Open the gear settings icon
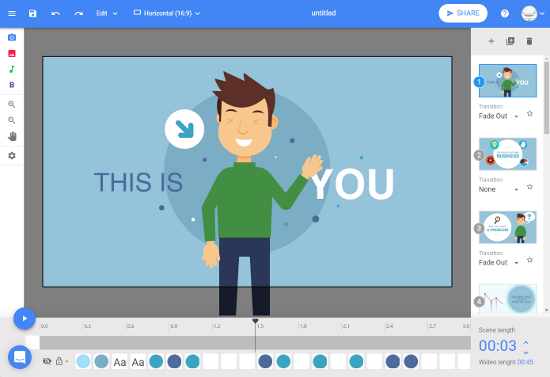Screen dimensions: 550x377 12,155
